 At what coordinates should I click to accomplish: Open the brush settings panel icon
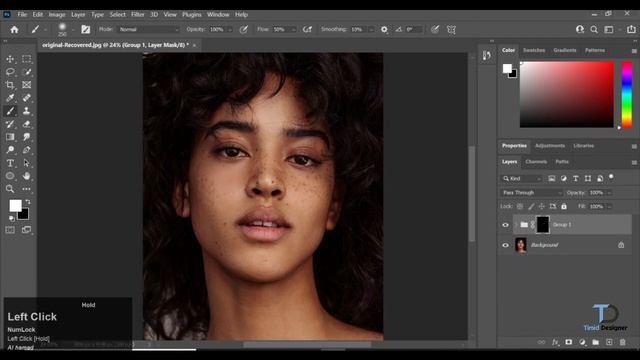coord(85,29)
